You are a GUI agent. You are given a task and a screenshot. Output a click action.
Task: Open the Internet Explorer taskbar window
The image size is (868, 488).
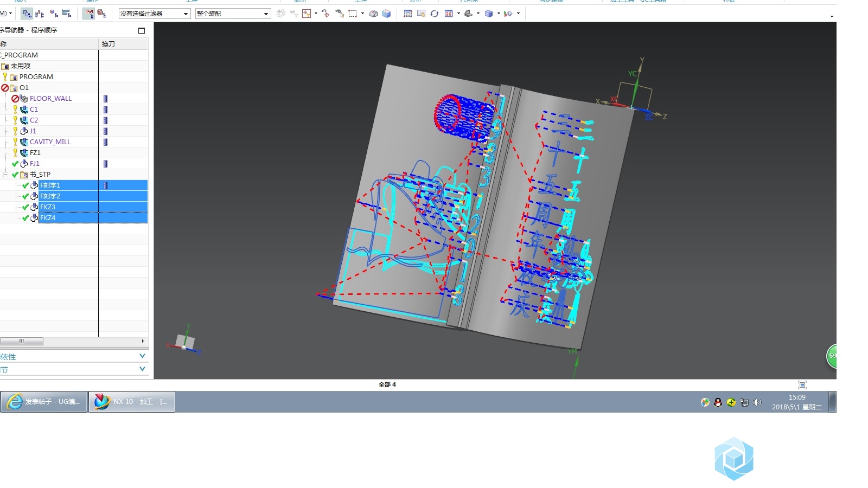click(x=44, y=402)
